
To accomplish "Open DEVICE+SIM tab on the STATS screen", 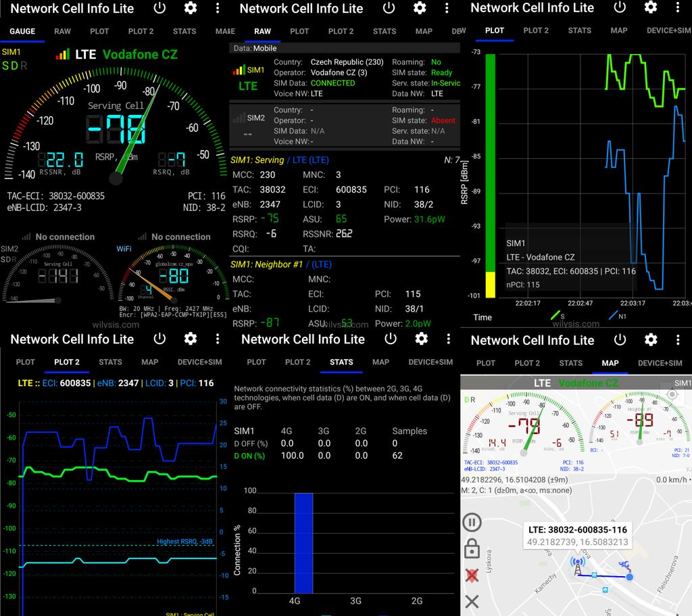I will (x=430, y=362).
